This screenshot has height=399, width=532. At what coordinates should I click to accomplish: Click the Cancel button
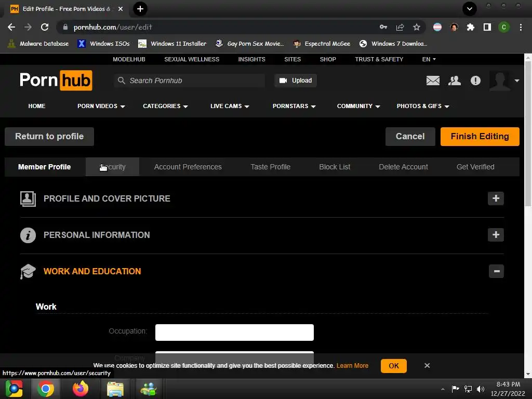(410, 137)
